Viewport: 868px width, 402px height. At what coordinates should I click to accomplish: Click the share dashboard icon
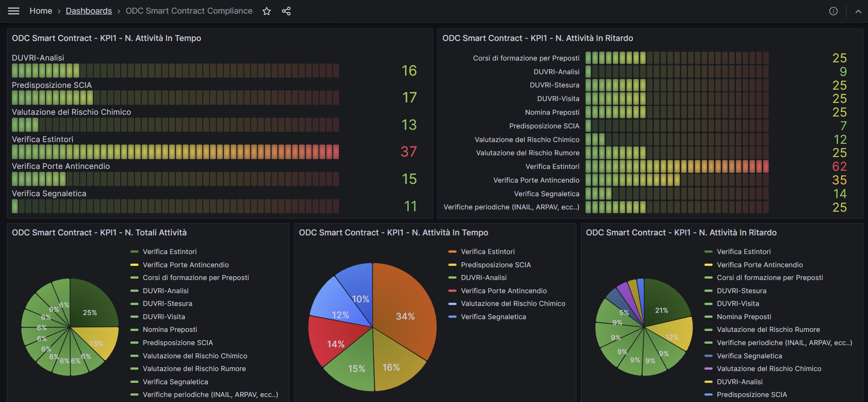(286, 11)
